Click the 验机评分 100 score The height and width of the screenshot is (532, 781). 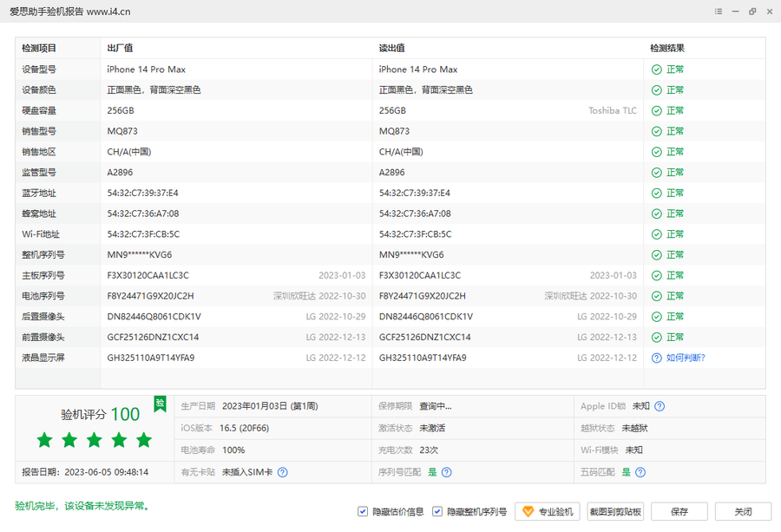tap(100, 415)
